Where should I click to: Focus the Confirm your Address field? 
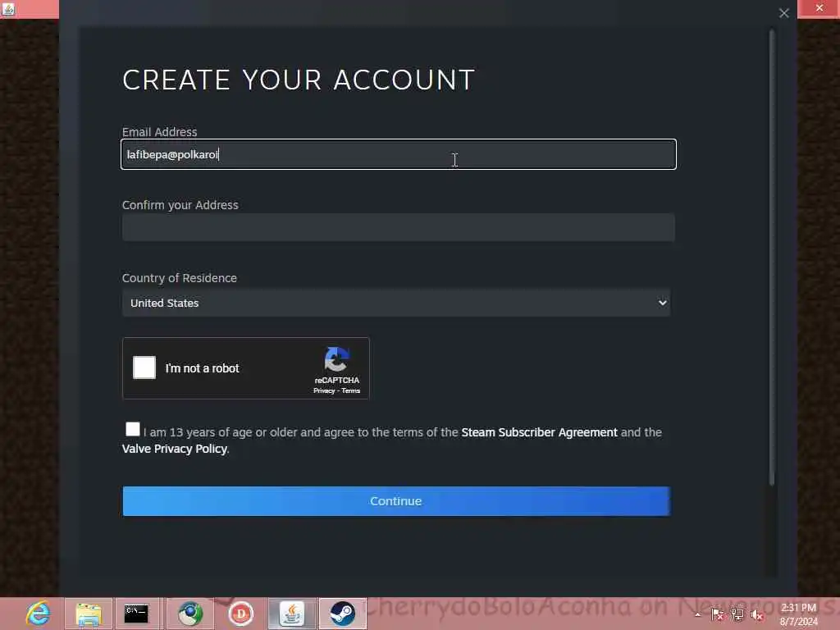point(399,227)
